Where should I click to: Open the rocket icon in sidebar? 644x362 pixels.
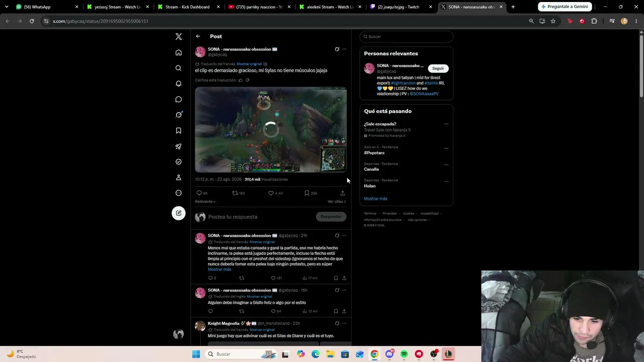click(179, 146)
